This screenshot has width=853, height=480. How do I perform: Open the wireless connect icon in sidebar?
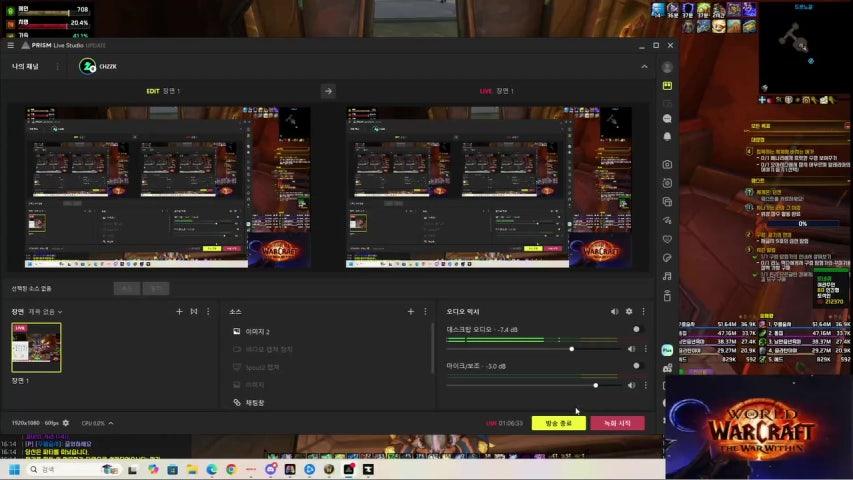coord(667,220)
